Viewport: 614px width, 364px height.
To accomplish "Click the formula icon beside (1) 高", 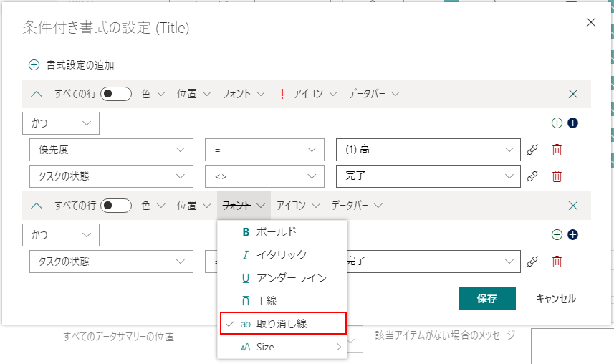I will [532, 150].
